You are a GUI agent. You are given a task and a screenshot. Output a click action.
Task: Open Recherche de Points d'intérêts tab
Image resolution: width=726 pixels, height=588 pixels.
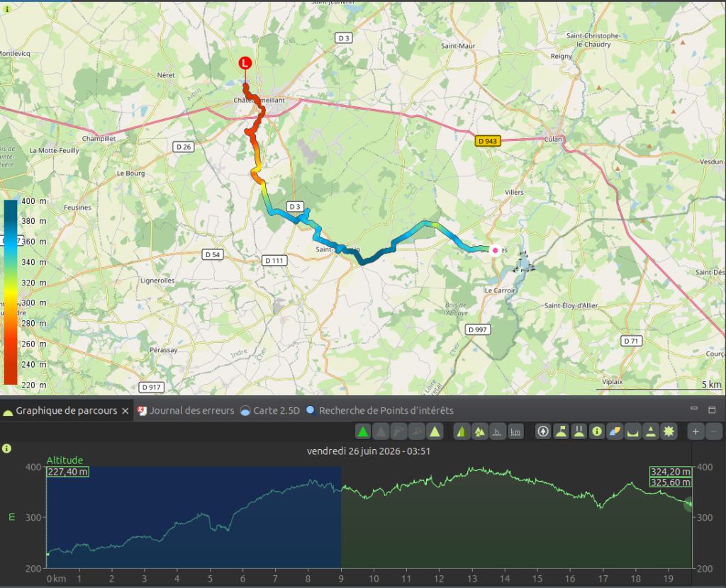(x=380, y=410)
